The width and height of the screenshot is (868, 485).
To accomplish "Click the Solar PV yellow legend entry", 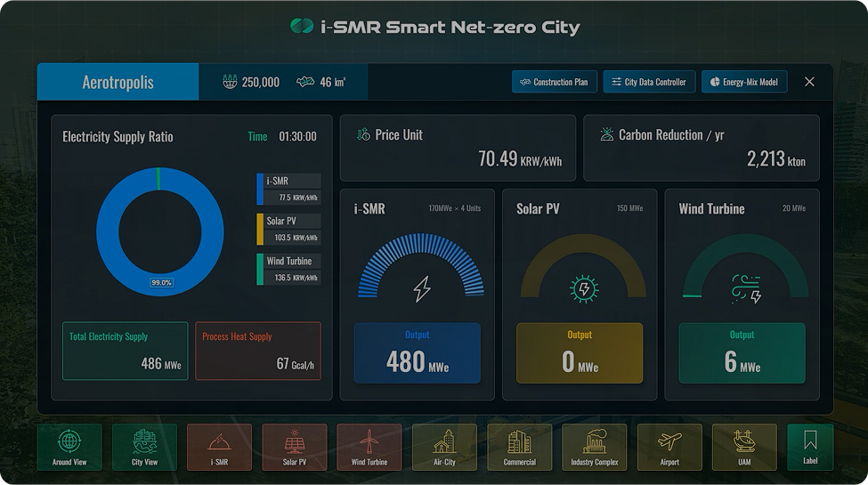I will coord(288,229).
